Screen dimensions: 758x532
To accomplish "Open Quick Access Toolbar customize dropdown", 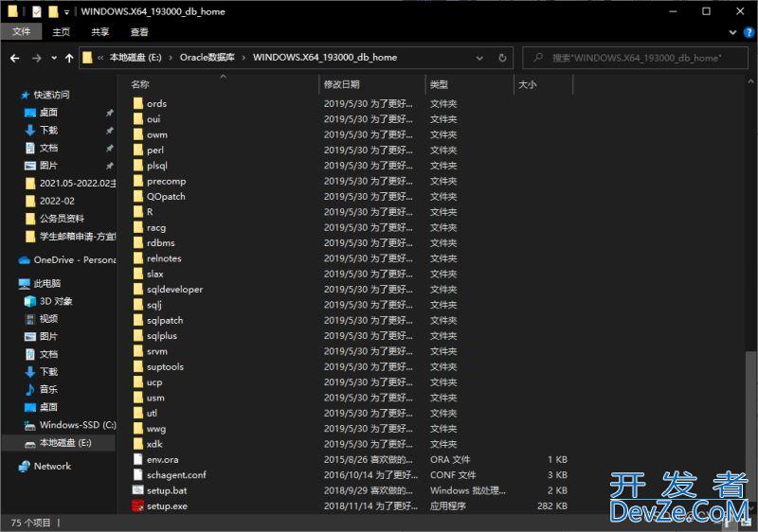I will [x=66, y=11].
